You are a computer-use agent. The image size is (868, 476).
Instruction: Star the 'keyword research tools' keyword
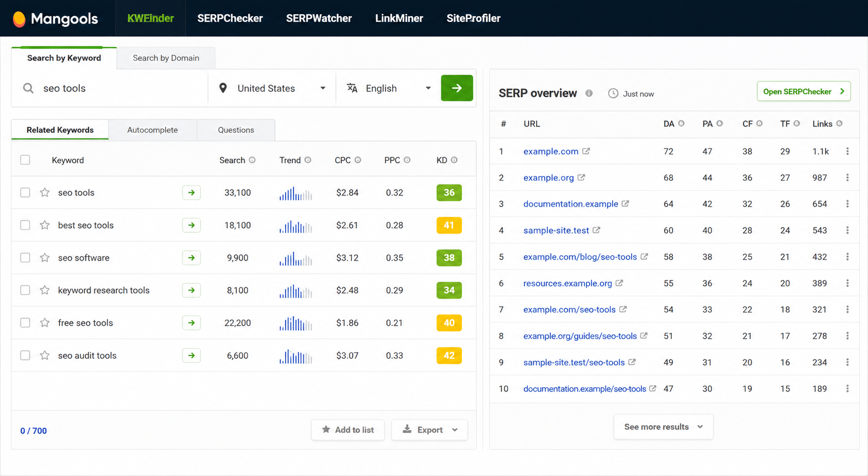point(45,290)
